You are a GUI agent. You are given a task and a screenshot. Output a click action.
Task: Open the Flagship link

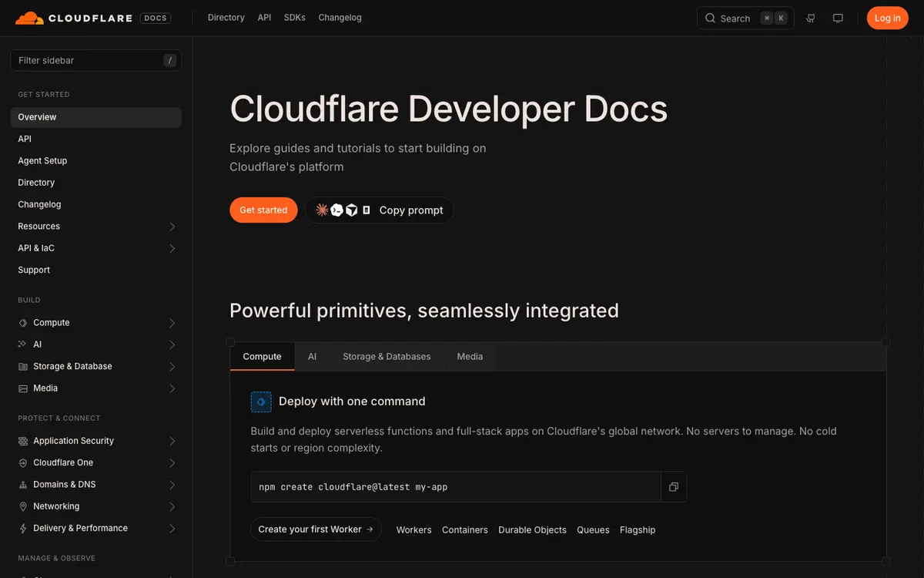pos(638,530)
